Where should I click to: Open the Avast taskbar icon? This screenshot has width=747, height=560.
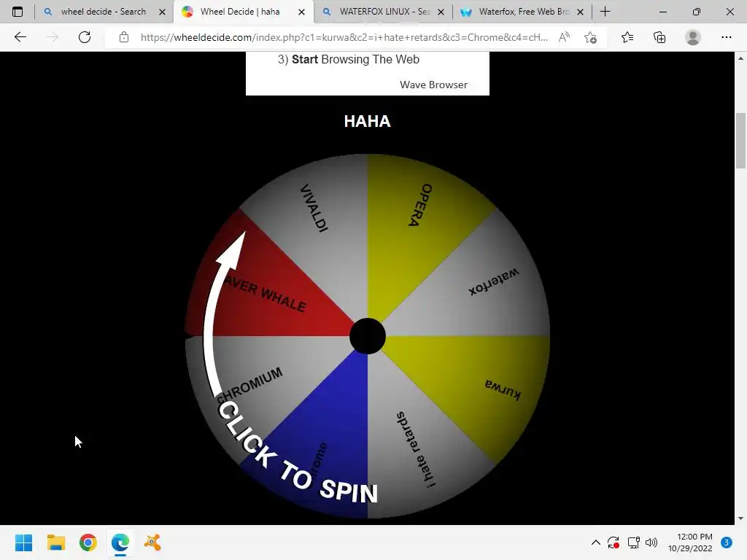pyautogui.click(x=152, y=542)
